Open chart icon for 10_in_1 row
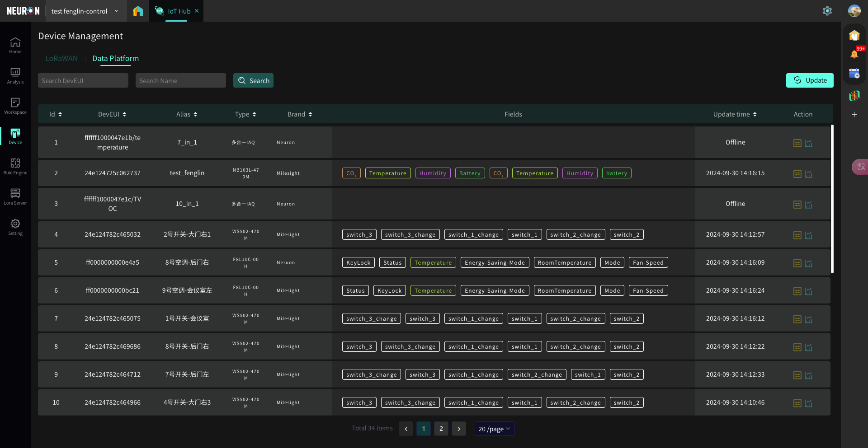Screen dimensions: 868x448 pos(809,205)
